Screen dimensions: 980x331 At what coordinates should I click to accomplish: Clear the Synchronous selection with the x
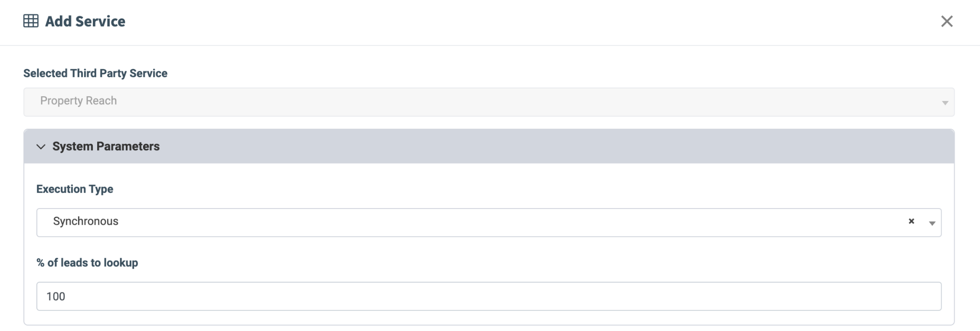(x=911, y=221)
